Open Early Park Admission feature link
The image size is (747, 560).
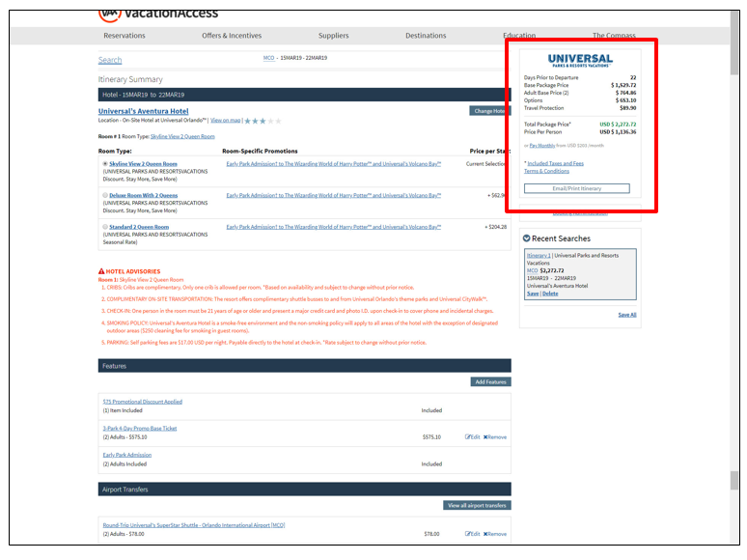pyautogui.click(x=127, y=455)
